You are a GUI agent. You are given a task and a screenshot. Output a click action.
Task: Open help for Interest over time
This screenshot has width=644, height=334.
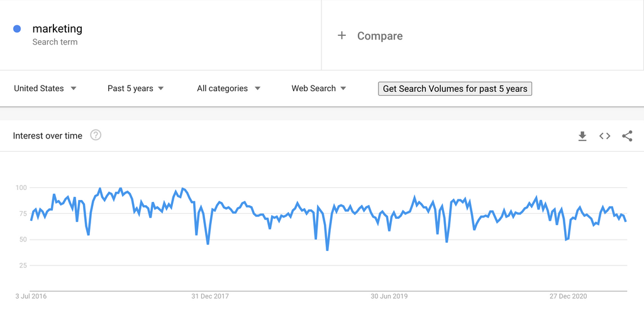click(x=96, y=135)
